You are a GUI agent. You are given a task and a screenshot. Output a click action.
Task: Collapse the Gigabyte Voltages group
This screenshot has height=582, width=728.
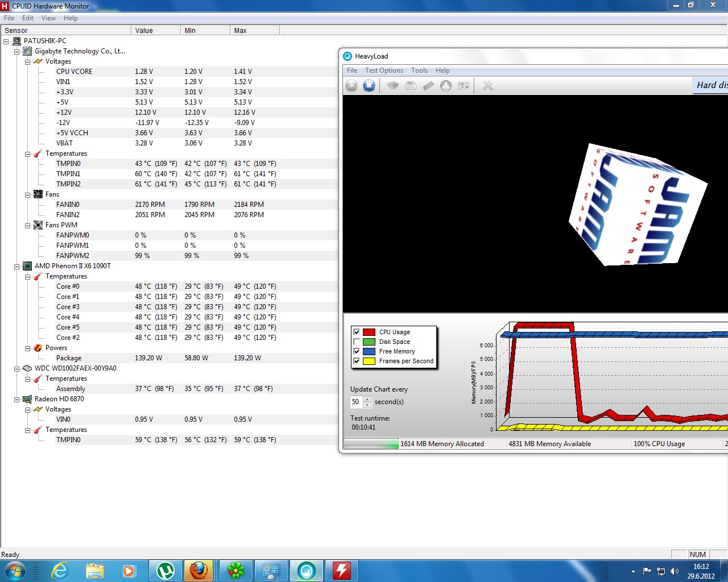point(28,62)
